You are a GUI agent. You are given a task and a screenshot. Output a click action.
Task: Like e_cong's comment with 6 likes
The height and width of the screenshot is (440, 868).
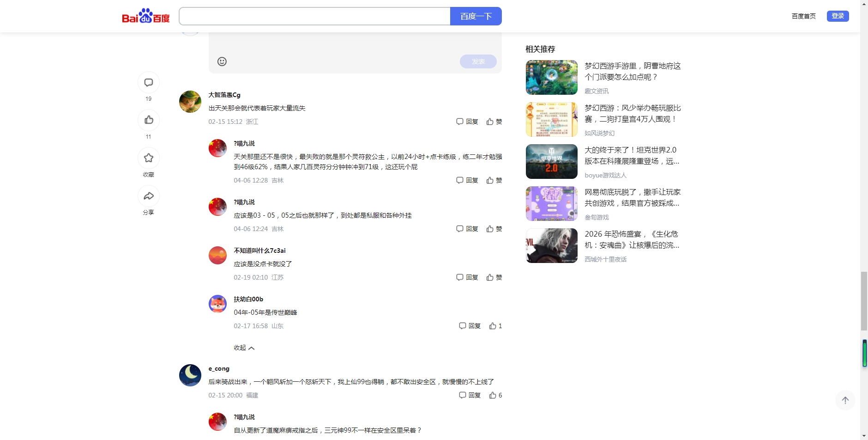pyautogui.click(x=495, y=395)
